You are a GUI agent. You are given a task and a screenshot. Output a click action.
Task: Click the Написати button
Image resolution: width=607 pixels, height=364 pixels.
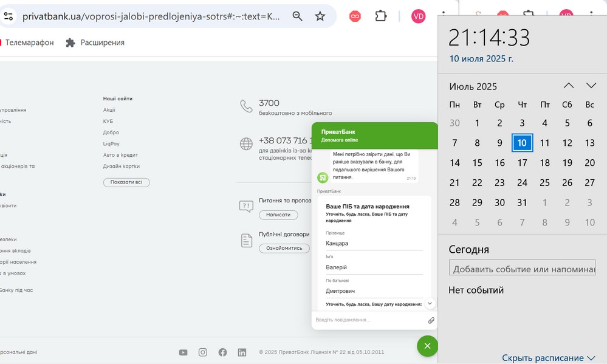pos(278,215)
